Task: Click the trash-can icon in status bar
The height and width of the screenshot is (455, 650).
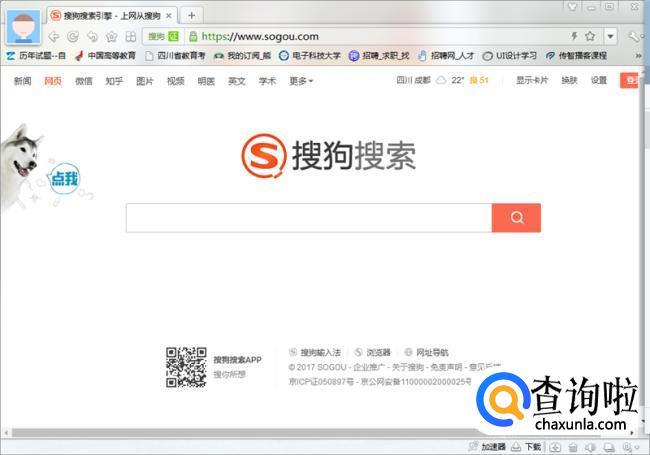Action: [573, 447]
